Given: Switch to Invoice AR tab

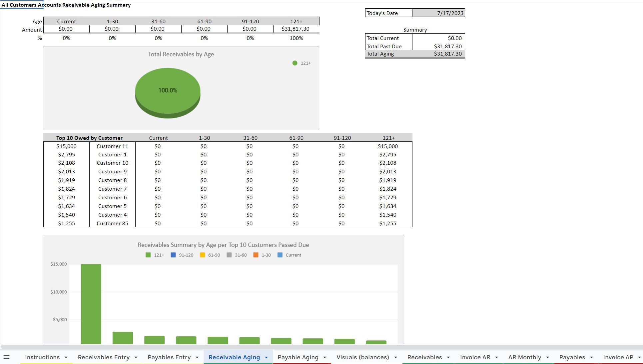Looking at the screenshot, I should click(x=475, y=357).
